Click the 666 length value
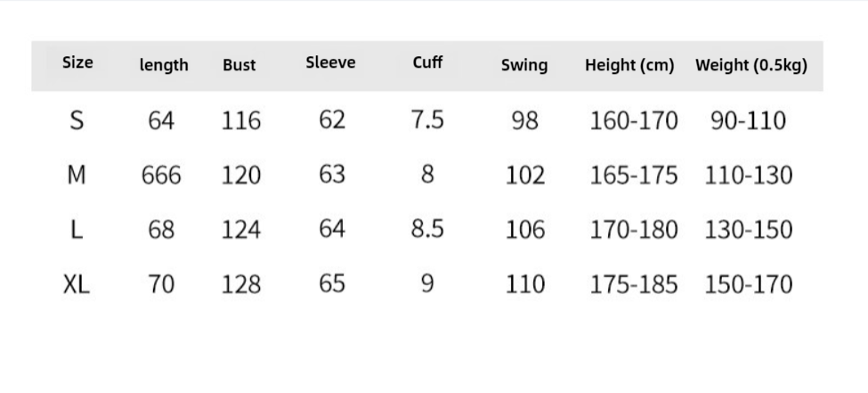The width and height of the screenshot is (868, 393). point(161,176)
